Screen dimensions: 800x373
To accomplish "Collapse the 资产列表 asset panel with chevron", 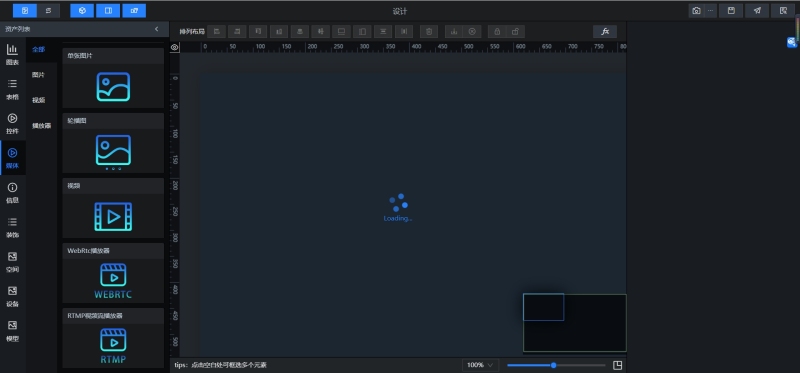I will pyautogui.click(x=157, y=29).
